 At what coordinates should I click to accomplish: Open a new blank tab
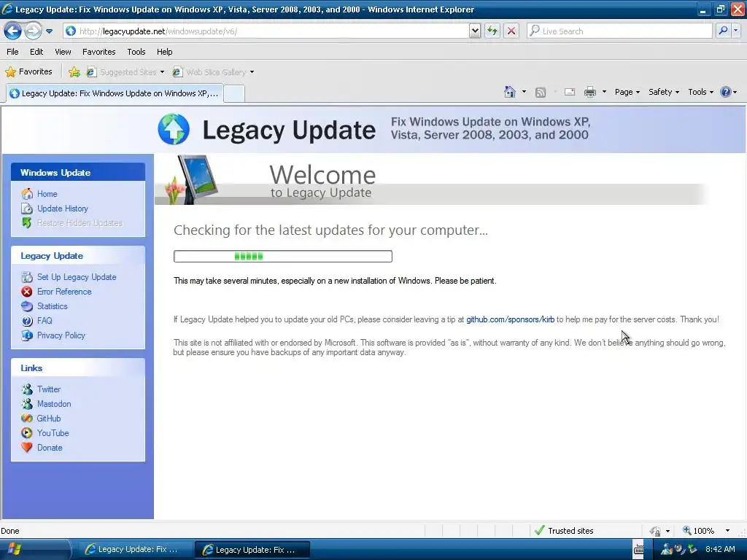[x=234, y=94]
